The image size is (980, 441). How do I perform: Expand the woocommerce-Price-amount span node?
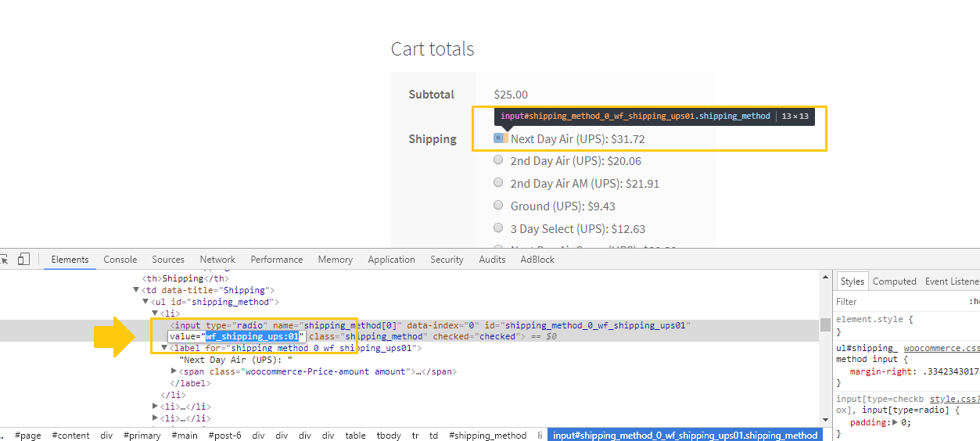pyautogui.click(x=174, y=371)
